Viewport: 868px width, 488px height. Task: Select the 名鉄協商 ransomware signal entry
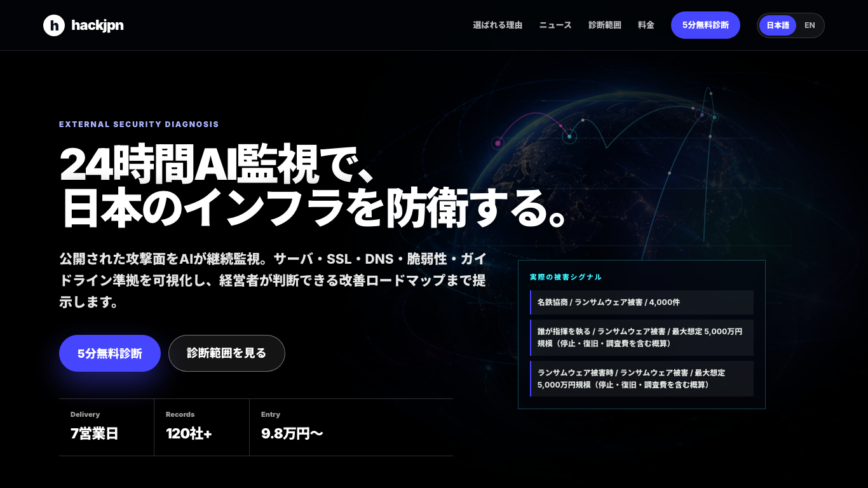point(642,302)
